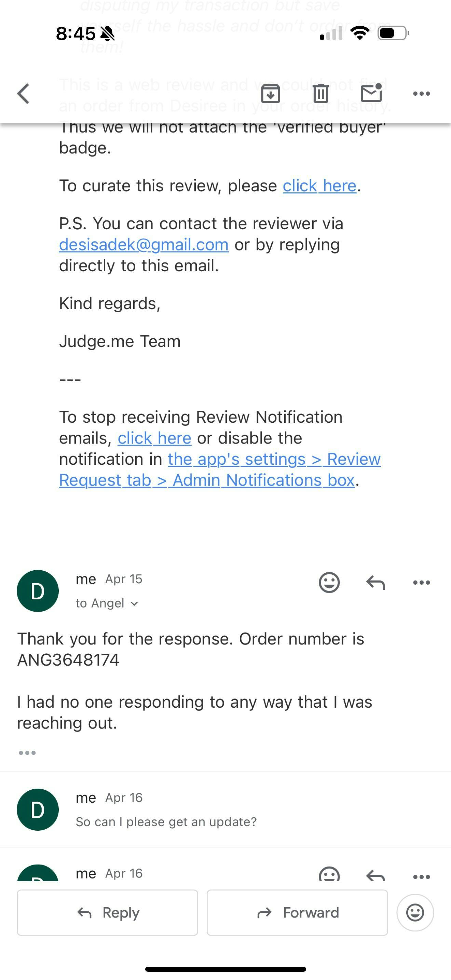Viewport: 451px width, 980px height.
Task: Expand the "to Angel" recipient details
Action: pos(107,603)
